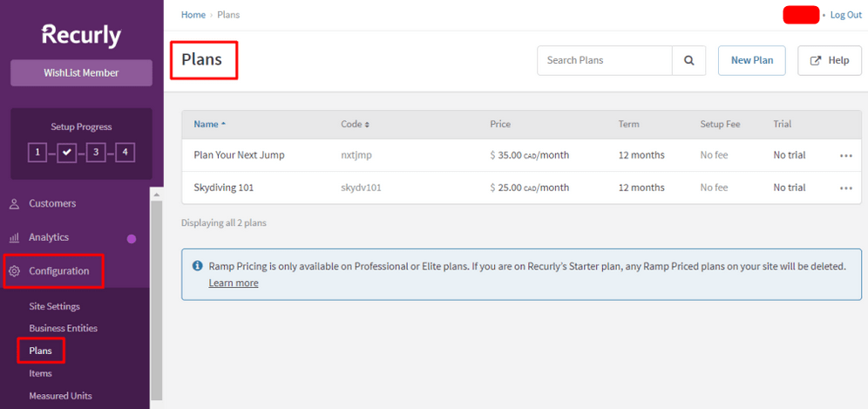Click the info icon in Ramp Pricing notice
Image resolution: width=868 pixels, height=409 pixels.
tap(197, 266)
